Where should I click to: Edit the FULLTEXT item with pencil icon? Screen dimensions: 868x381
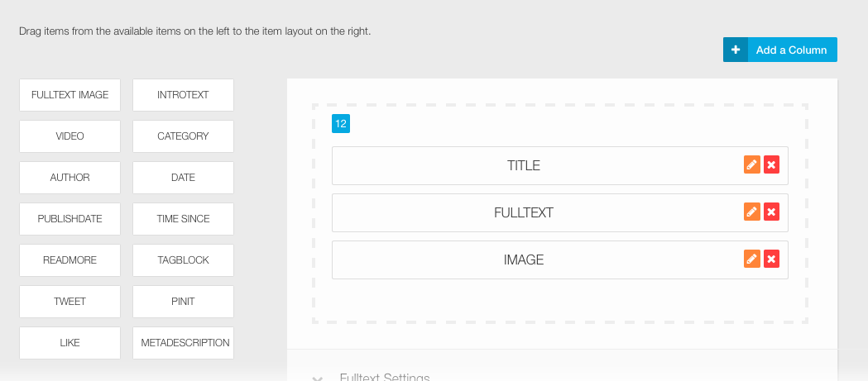tap(752, 212)
